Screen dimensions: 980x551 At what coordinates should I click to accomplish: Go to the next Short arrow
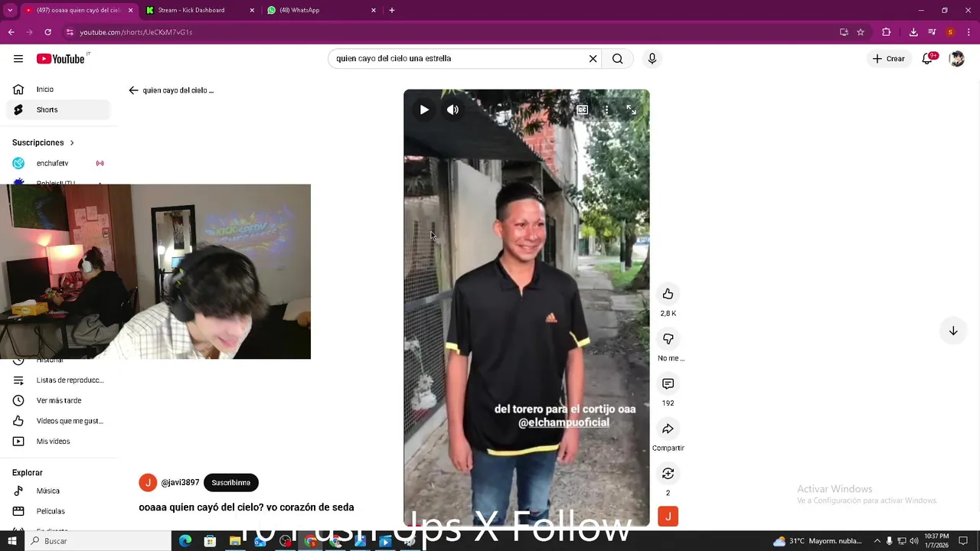pos(953,331)
